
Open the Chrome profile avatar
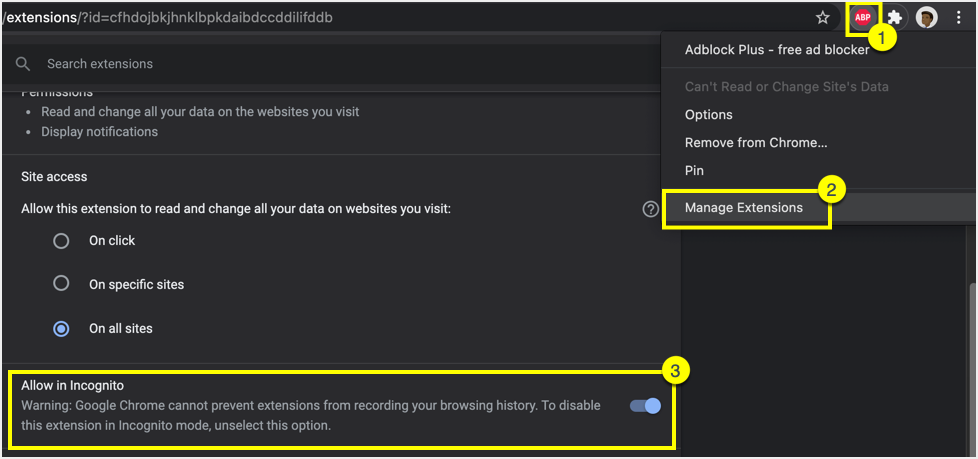(927, 18)
